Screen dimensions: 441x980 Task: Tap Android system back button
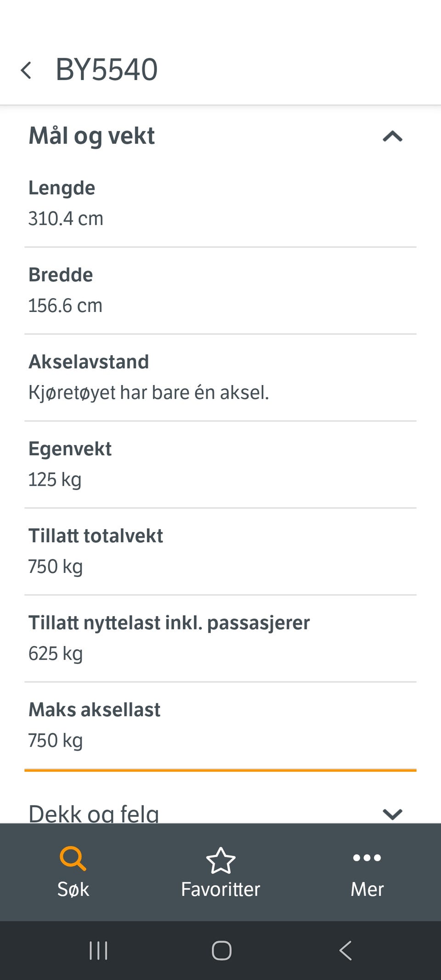click(345, 951)
